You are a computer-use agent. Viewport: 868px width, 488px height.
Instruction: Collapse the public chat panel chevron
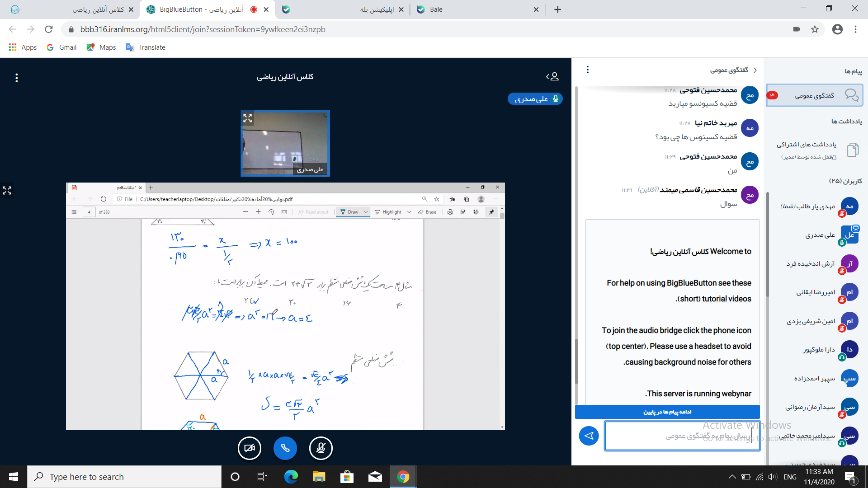click(755, 70)
